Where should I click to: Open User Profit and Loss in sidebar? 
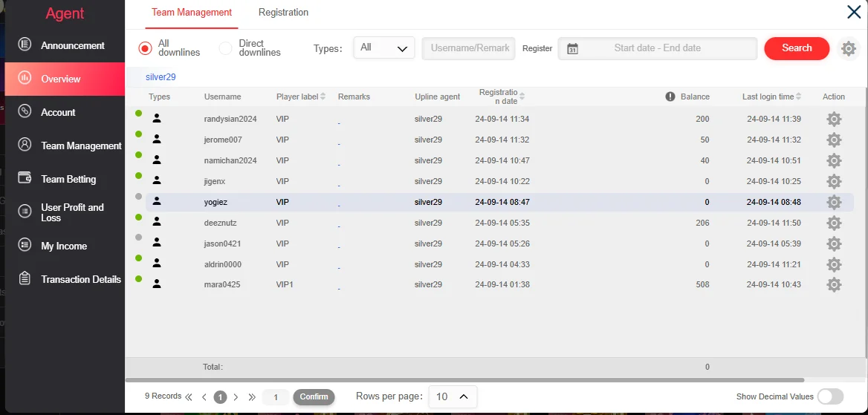[65, 212]
